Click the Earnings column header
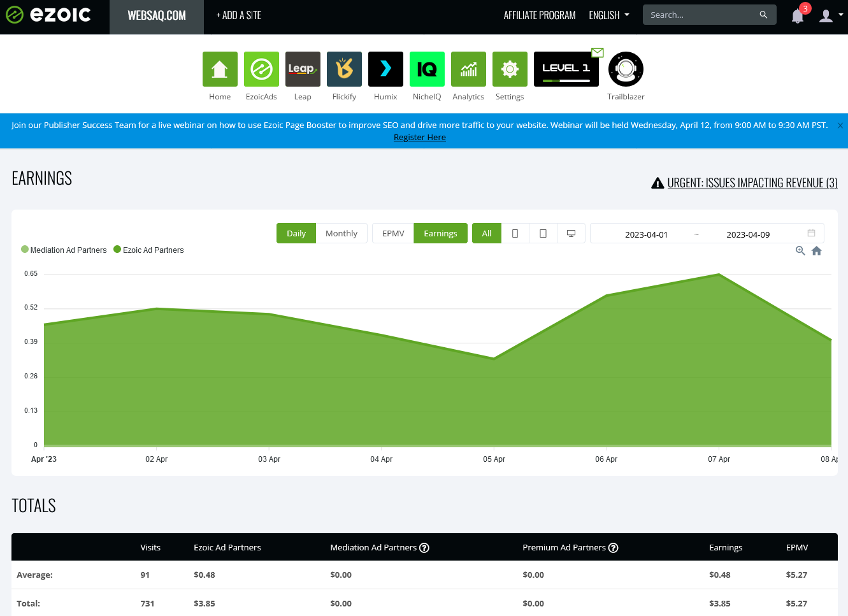This screenshot has width=848, height=616. pos(726,548)
